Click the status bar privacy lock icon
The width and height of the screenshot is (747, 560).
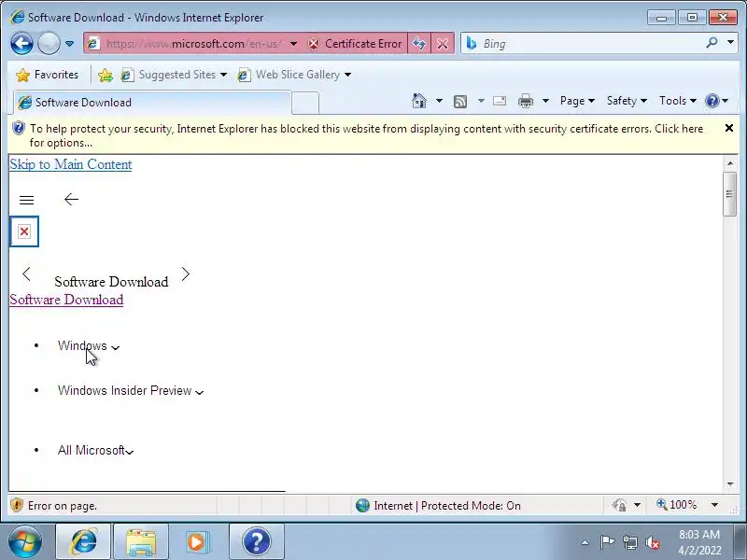click(620, 505)
